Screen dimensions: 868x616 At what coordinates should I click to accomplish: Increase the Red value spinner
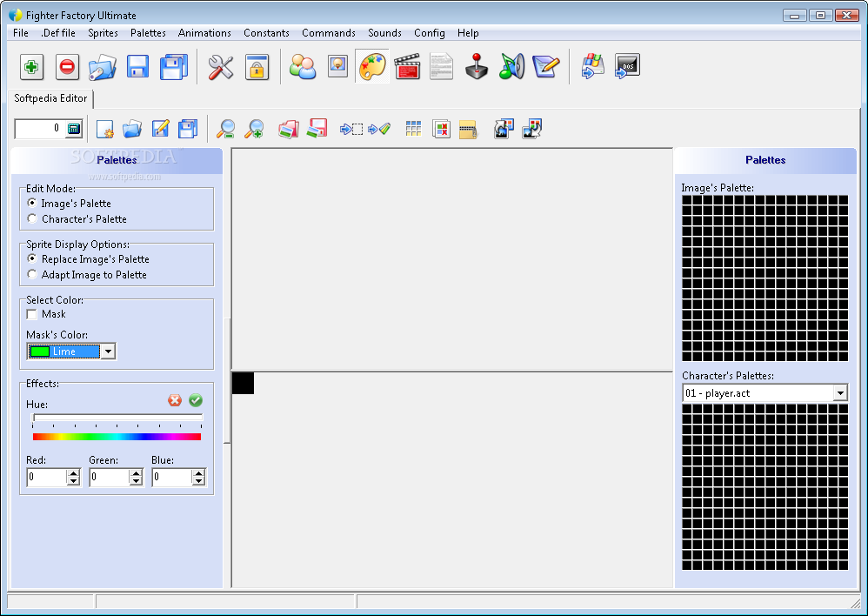[x=73, y=473]
